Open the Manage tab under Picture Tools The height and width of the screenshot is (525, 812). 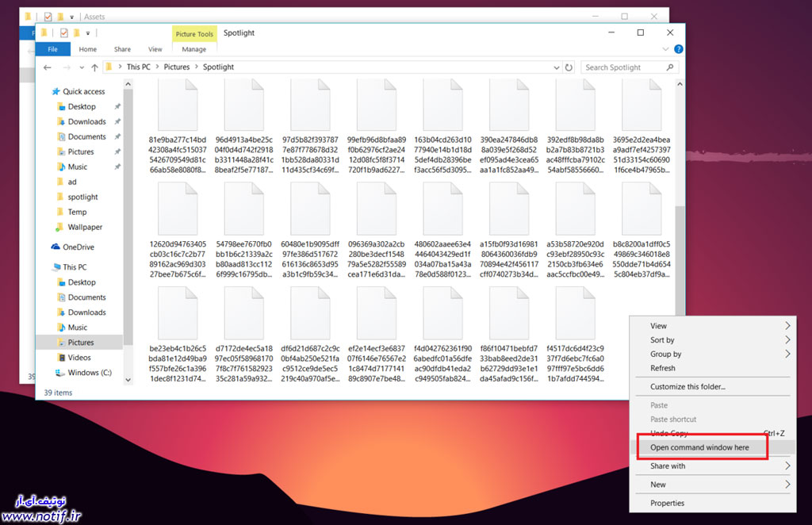tap(194, 49)
